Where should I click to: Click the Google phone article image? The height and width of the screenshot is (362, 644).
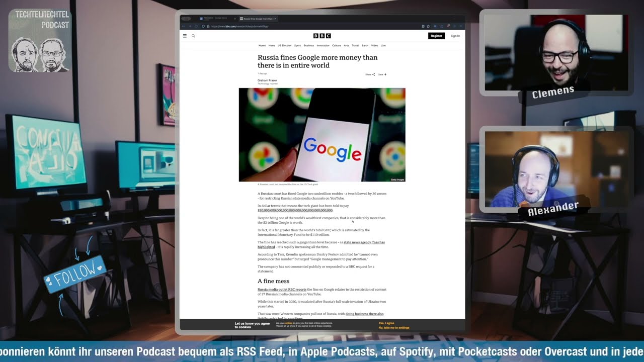click(x=322, y=135)
